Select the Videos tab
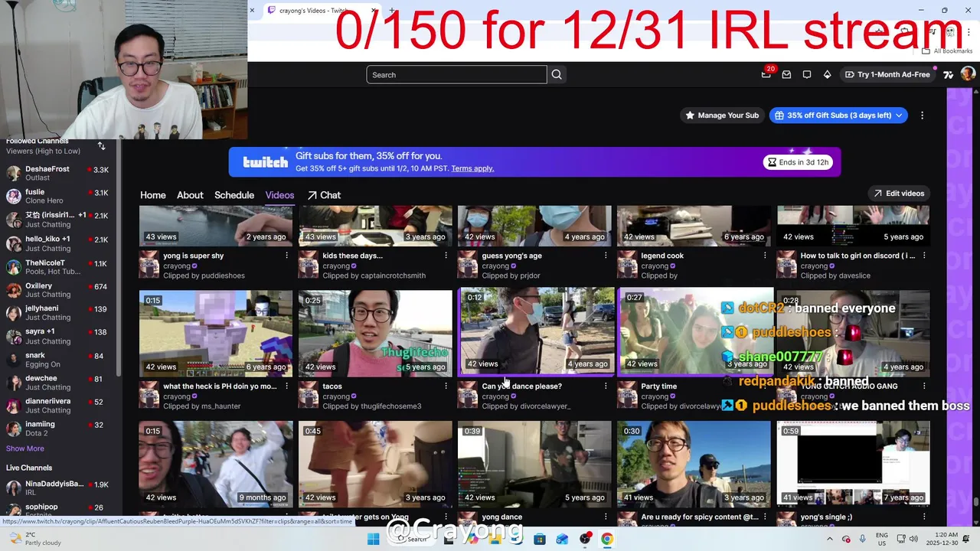The height and width of the screenshot is (551, 980). [x=279, y=195]
